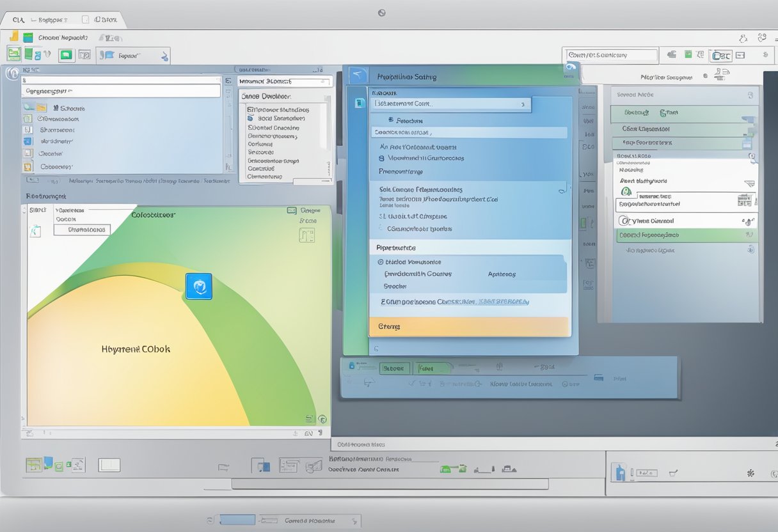Viewport: 778px width, 532px height.
Task: Toggle the round option above Sroober row
Action: pyautogui.click(x=381, y=262)
